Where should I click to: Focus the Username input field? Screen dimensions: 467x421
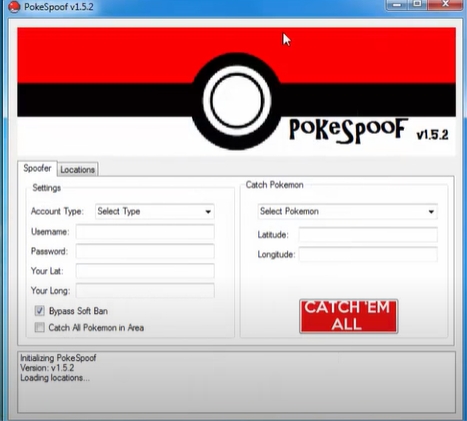click(145, 232)
